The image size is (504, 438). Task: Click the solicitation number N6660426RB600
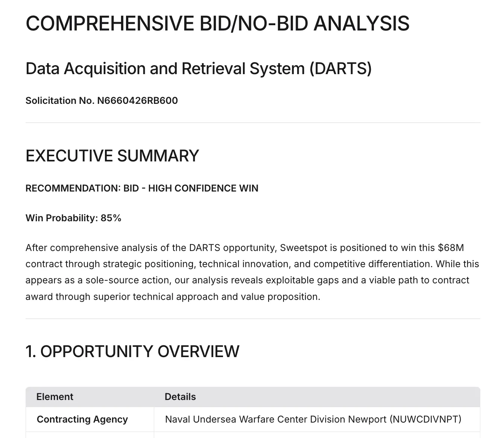point(137,100)
